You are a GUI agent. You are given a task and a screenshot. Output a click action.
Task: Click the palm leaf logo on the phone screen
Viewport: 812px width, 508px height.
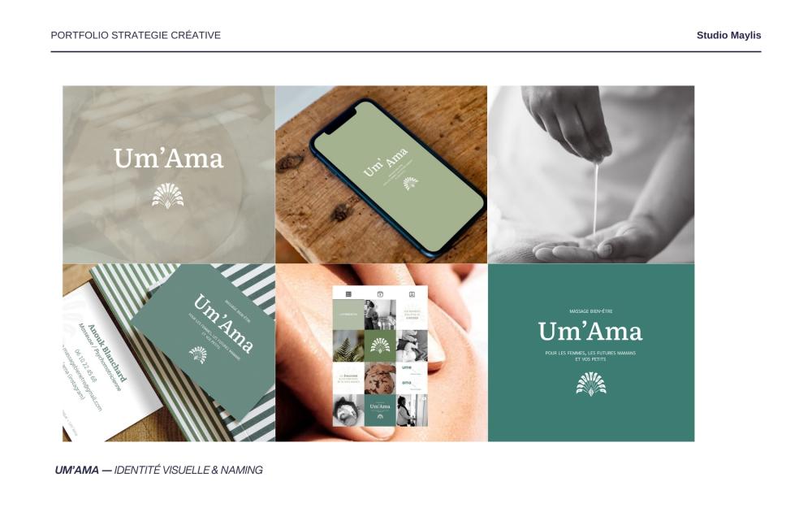point(411,183)
